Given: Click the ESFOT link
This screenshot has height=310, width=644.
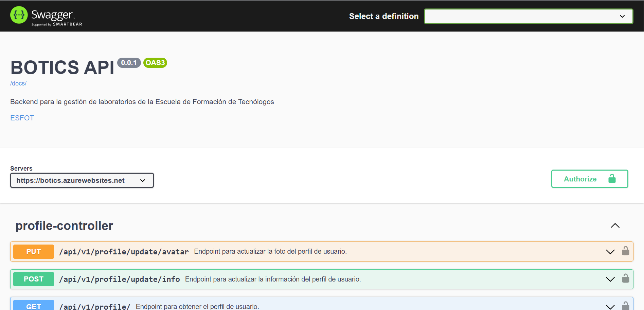Looking at the screenshot, I should click(22, 118).
